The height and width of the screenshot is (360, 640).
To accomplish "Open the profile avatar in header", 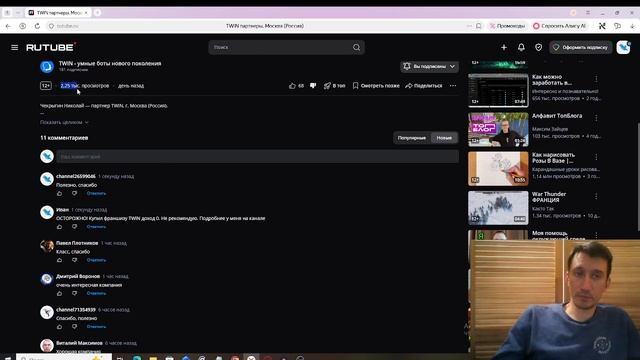I will pyautogui.click(x=623, y=47).
